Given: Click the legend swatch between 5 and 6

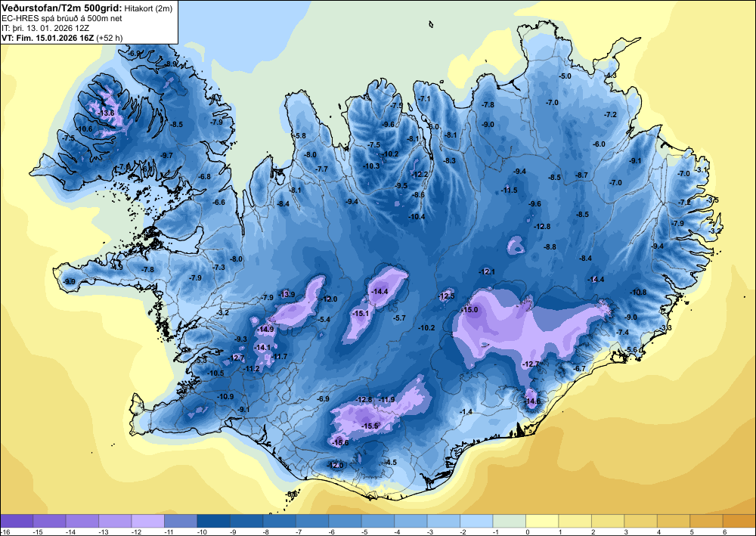Looking at the screenshot, I should point(706,521).
